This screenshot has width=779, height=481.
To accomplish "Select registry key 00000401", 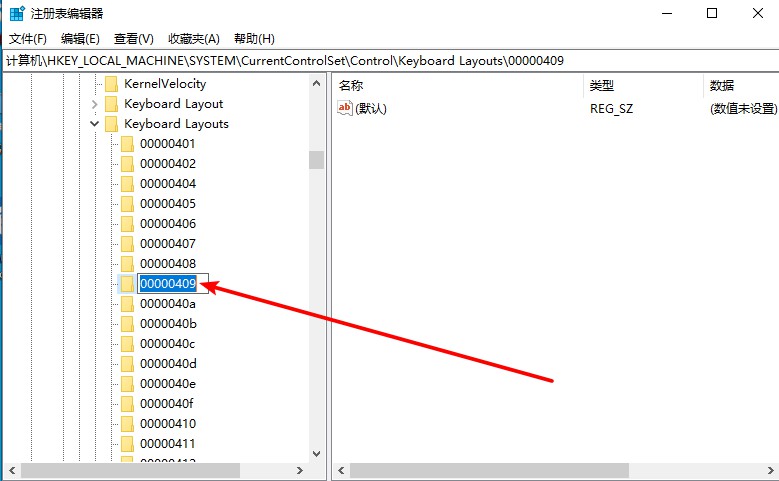I will (x=167, y=144).
